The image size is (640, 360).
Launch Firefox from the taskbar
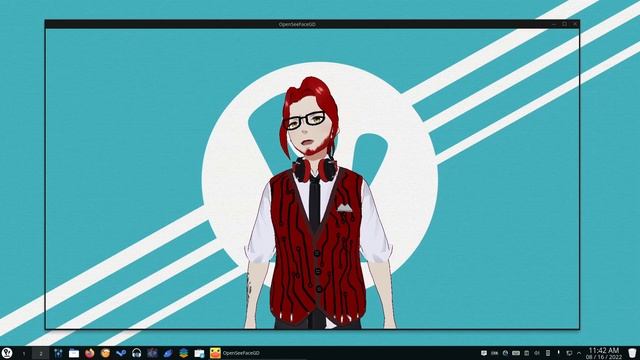(89, 353)
